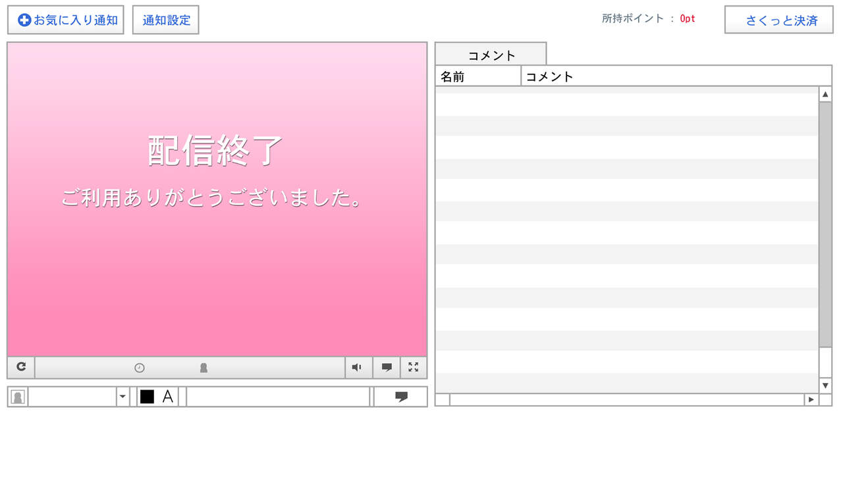Click the user avatar icon beside name field
This screenshot has height=504, width=843.
[18, 397]
